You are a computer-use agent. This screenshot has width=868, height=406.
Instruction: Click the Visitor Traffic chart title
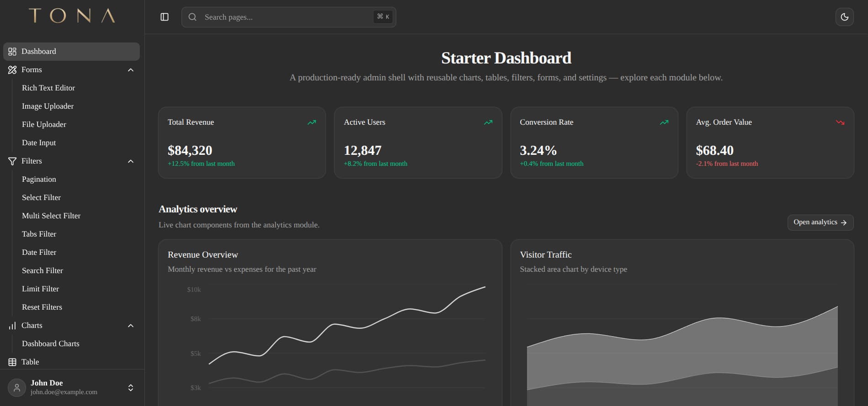pyautogui.click(x=546, y=255)
